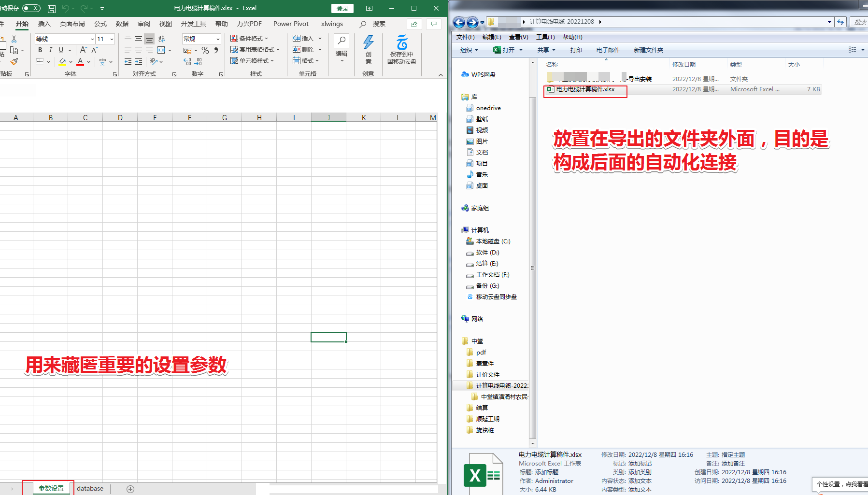Viewport: 868px width, 495px height.
Task: Click the Explorer change view icon
Action: pos(853,50)
